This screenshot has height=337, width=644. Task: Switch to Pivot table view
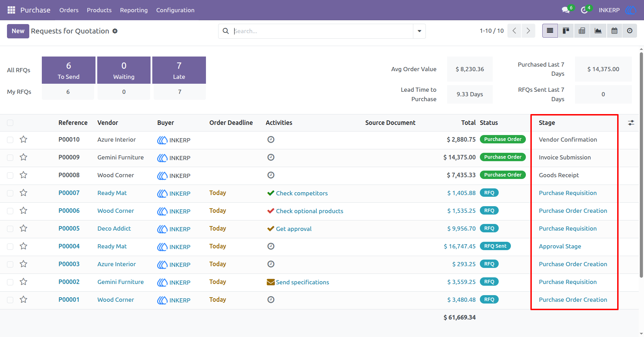point(582,31)
